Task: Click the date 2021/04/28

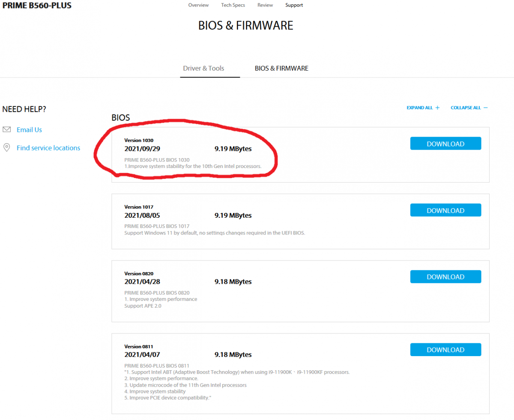Action: point(142,282)
